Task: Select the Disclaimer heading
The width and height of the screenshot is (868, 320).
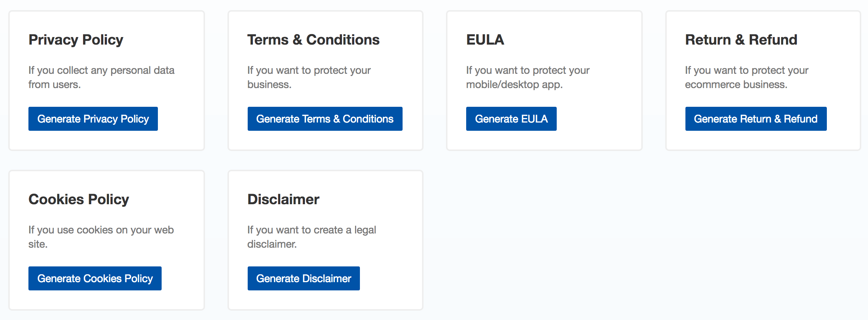Action: [x=283, y=199]
